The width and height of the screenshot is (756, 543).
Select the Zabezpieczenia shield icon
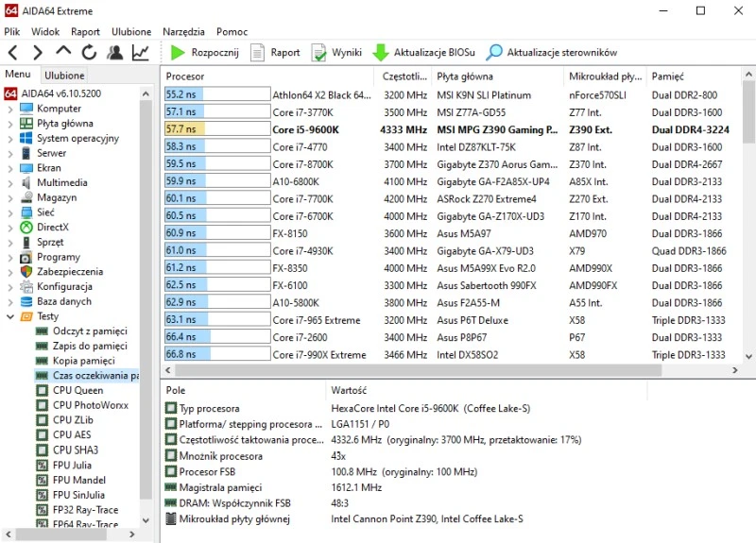pyautogui.click(x=26, y=272)
